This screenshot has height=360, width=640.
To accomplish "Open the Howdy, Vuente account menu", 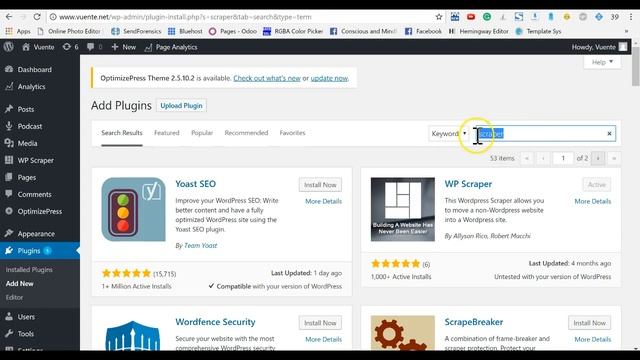I will [599, 47].
